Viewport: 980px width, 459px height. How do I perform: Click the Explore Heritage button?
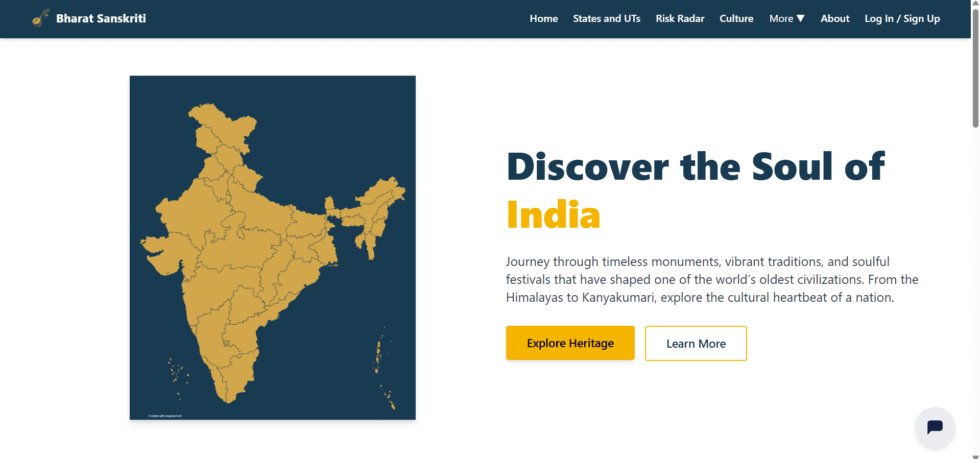[x=570, y=343]
